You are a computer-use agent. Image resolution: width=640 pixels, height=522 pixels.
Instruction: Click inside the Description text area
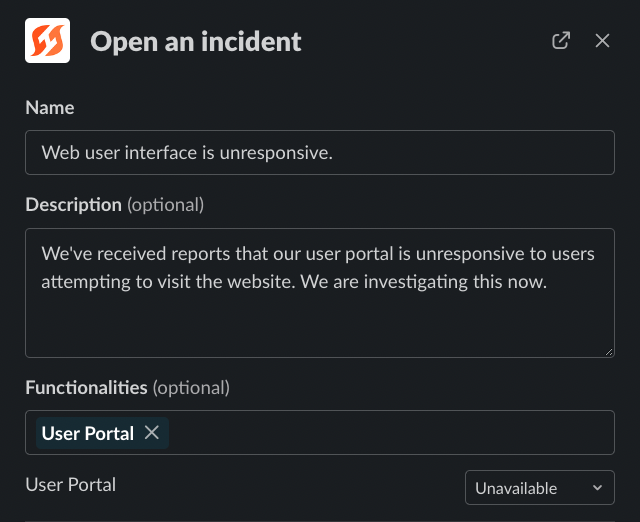(x=320, y=320)
